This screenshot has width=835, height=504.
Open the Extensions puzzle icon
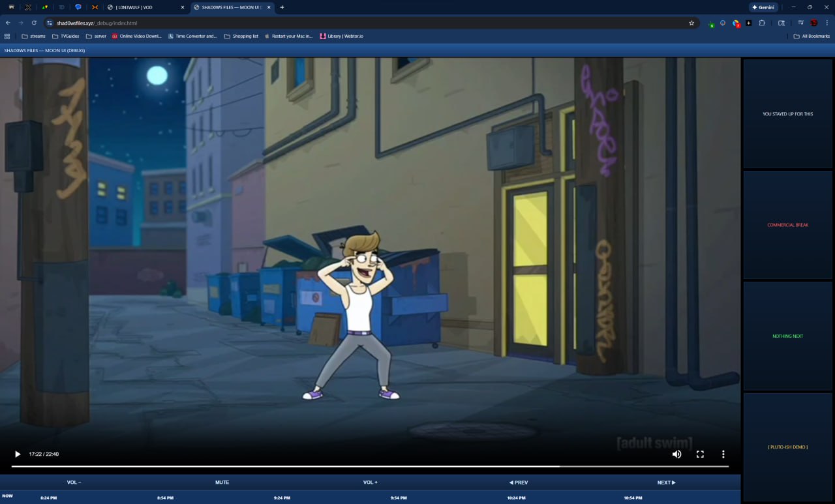pyautogui.click(x=762, y=23)
